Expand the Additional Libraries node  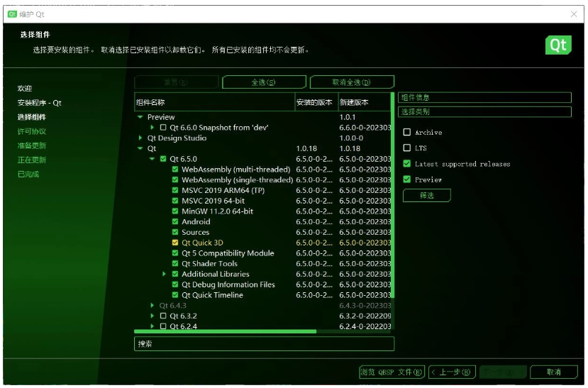click(164, 274)
